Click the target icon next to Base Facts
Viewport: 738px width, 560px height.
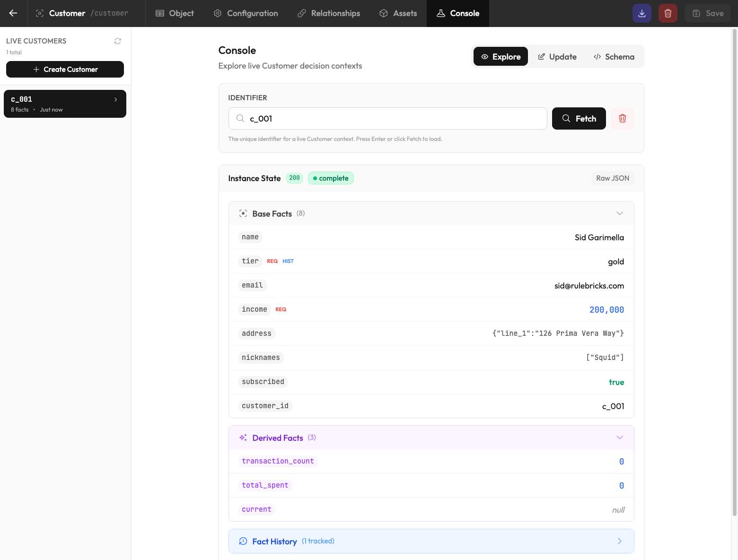(x=243, y=213)
